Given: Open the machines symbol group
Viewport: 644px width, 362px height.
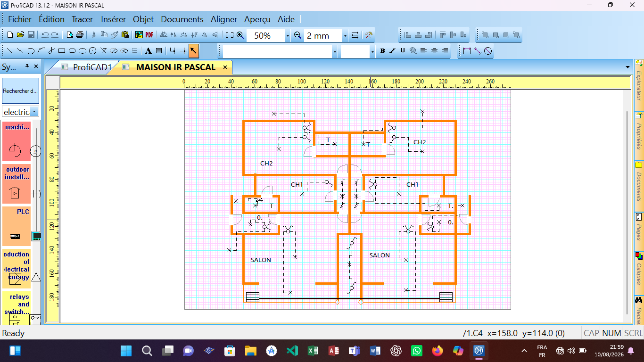Looking at the screenshot, I should [x=17, y=141].
